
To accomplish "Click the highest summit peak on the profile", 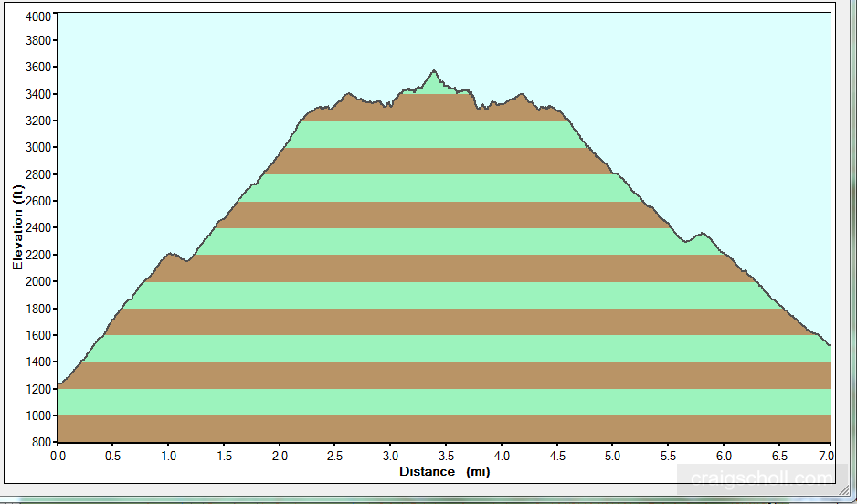I will pos(434,71).
